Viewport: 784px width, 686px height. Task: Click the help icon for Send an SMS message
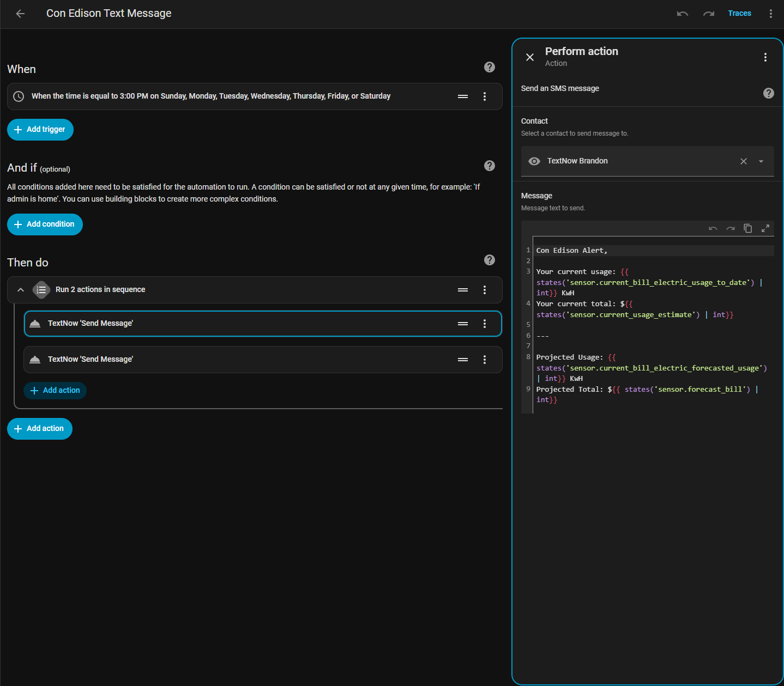[x=768, y=93]
